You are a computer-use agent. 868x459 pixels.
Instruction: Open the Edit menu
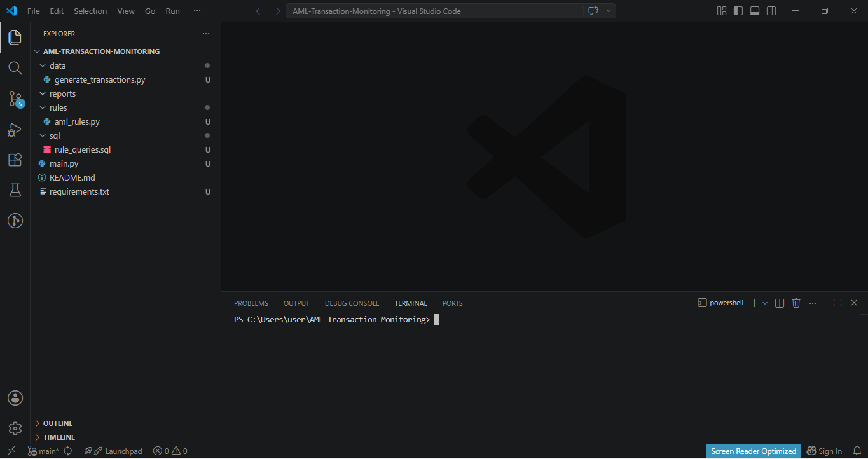click(57, 11)
